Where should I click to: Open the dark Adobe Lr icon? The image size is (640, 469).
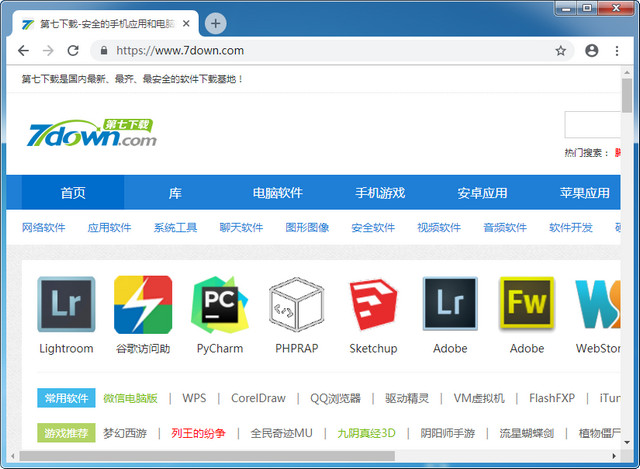coord(450,304)
